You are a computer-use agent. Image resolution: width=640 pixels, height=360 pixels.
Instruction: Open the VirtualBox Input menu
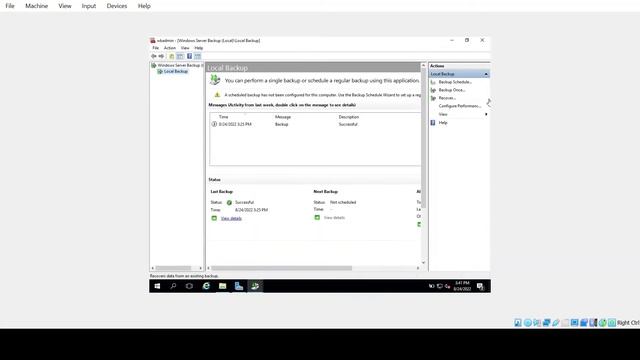pos(89,6)
